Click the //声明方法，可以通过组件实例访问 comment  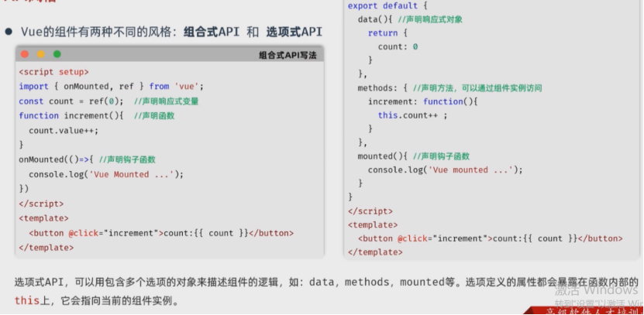pyautogui.click(x=477, y=87)
